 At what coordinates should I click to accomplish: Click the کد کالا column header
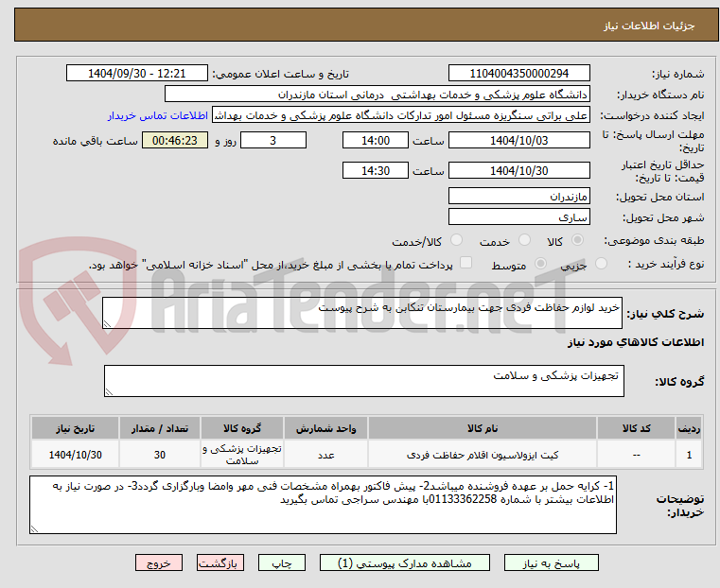coord(636,428)
